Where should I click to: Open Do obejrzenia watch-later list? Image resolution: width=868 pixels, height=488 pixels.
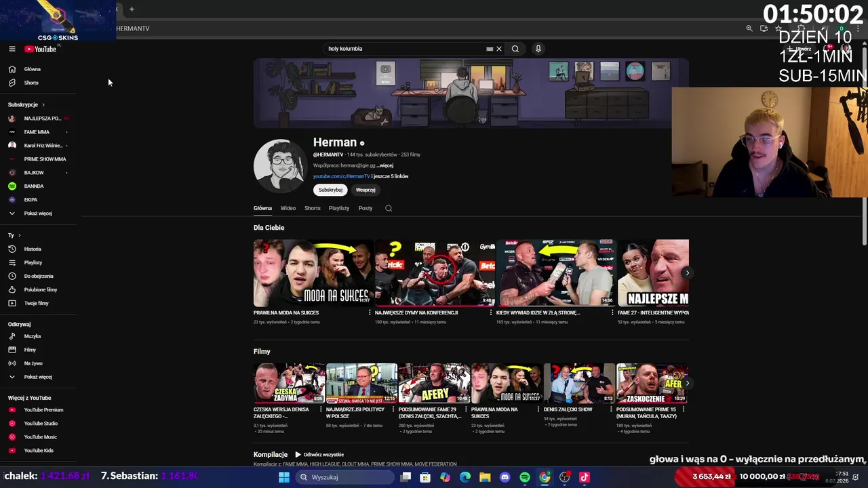(x=38, y=276)
